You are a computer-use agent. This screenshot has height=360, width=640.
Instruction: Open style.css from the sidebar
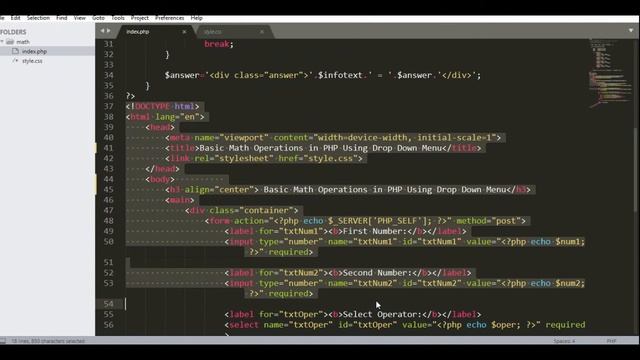[32, 61]
